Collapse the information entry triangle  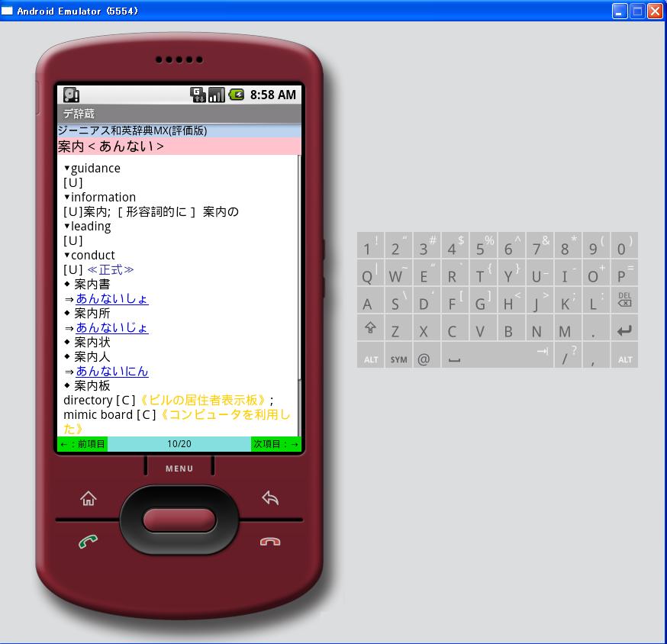[x=67, y=197]
